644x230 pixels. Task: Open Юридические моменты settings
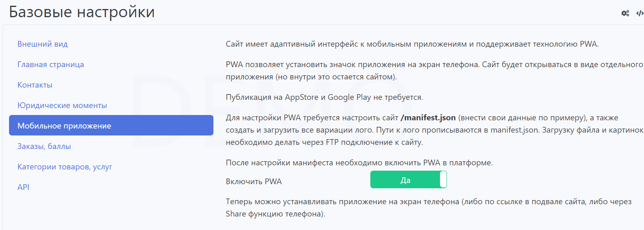pos(62,105)
